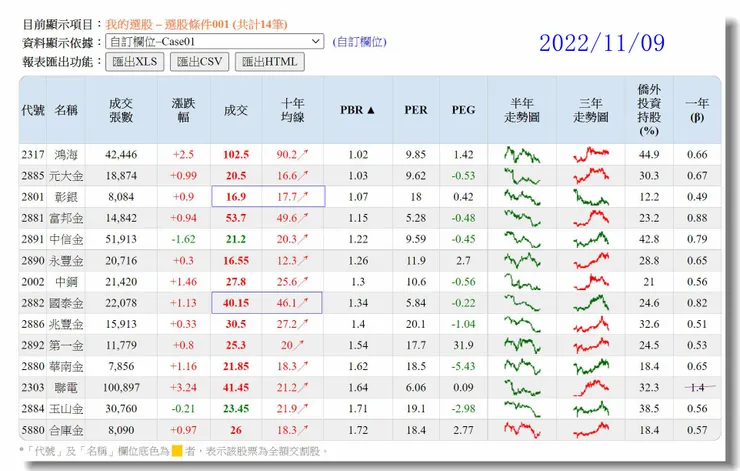Select stock code 2886
Image resolution: width=740 pixels, height=471 pixels.
[33, 324]
